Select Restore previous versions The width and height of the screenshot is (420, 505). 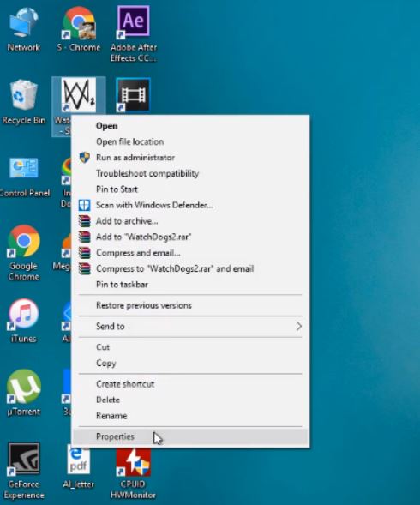190,305
